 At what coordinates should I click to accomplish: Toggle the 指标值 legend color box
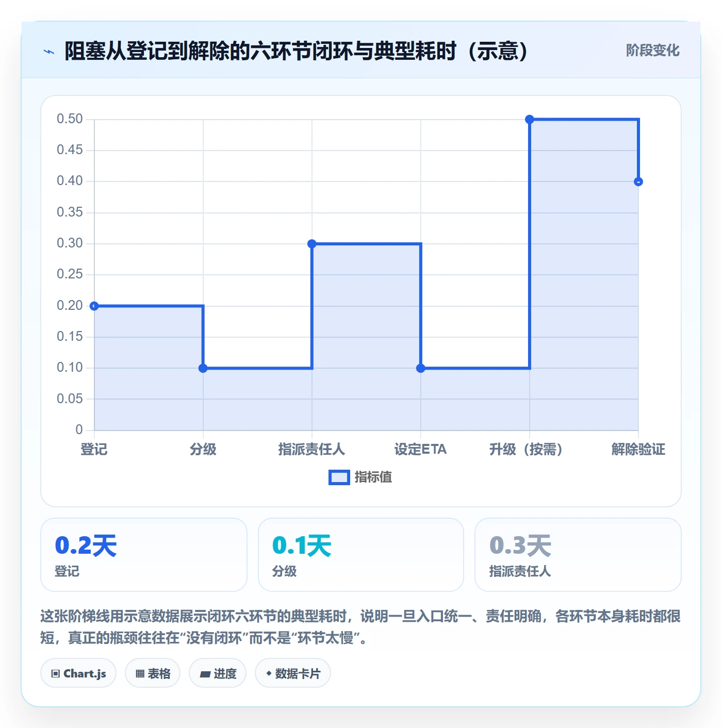tap(339, 477)
